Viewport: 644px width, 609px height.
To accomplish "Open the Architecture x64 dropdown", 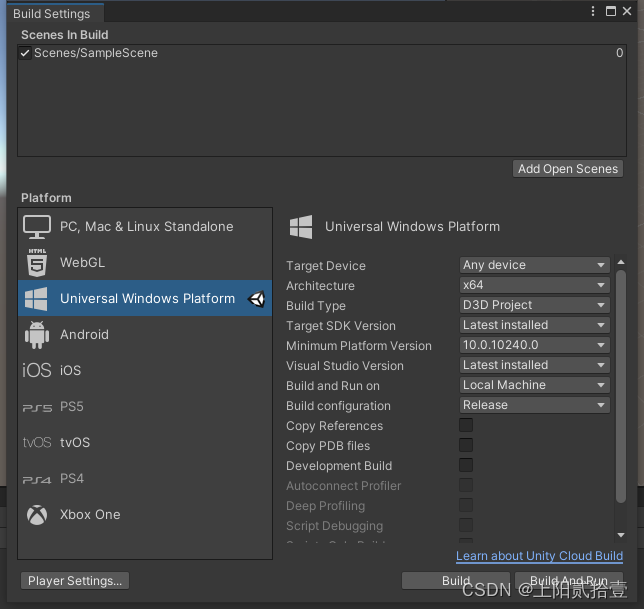I will click(534, 285).
